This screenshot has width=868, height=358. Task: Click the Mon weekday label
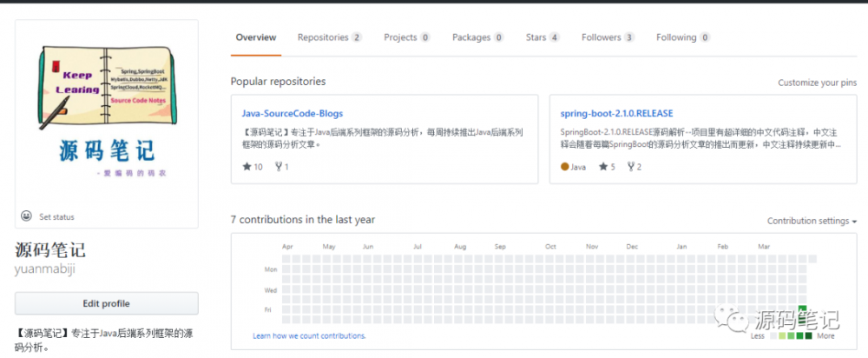(271, 270)
